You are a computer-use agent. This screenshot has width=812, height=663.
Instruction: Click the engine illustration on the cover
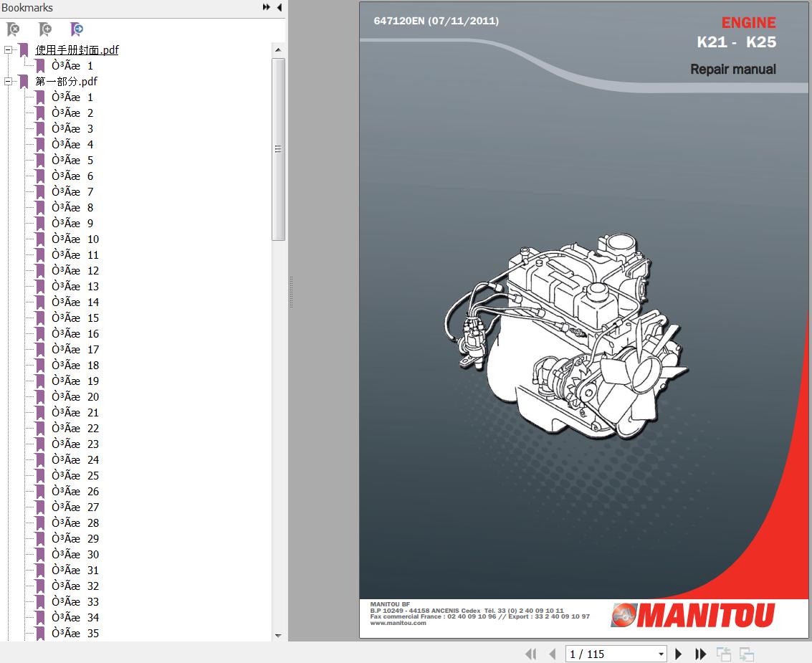pyautogui.click(x=566, y=337)
